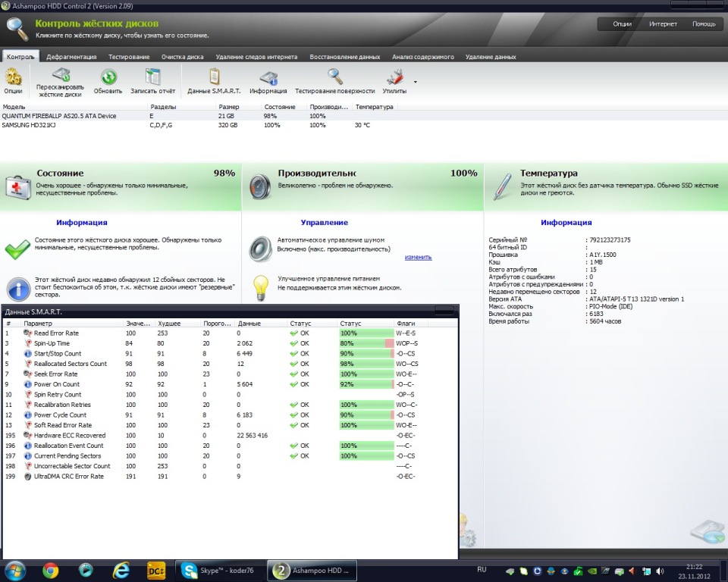This screenshot has height=582, width=728.
Task: Click the gauge Производительность icon
Action: 259,187
